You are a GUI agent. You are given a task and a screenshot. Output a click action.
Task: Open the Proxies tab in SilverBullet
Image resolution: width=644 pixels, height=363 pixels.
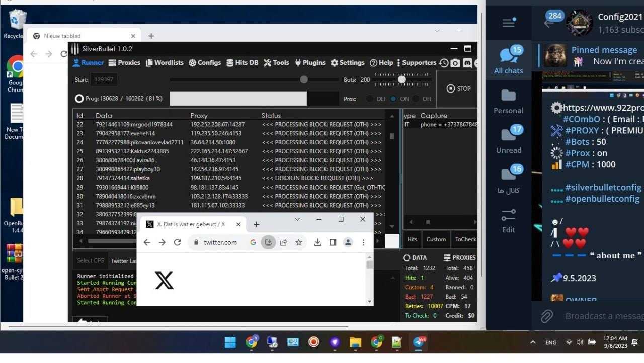pyautogui.click(x=124, y=63)
